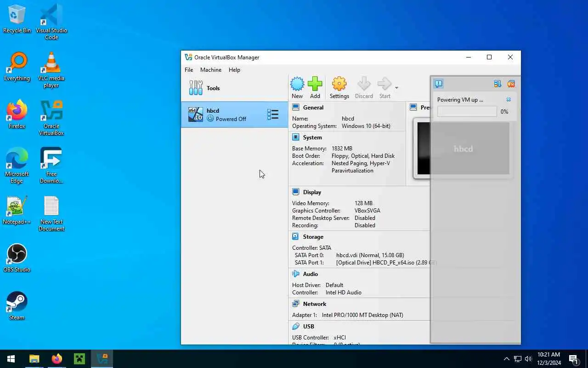Select the hbcd virtual machine entry
This screenshot has height=368, width=588.
point(234,115)
